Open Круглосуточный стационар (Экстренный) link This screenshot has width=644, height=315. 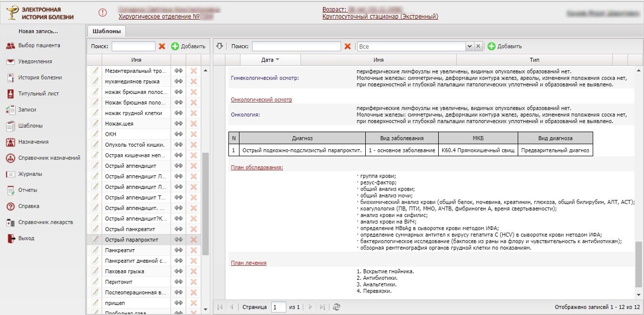coord(380,17)
